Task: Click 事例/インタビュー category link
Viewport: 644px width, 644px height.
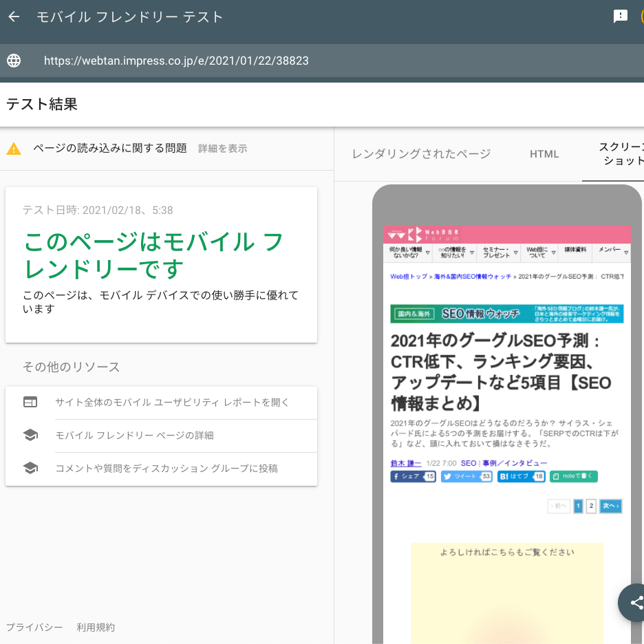Action: tap(515, 463)
